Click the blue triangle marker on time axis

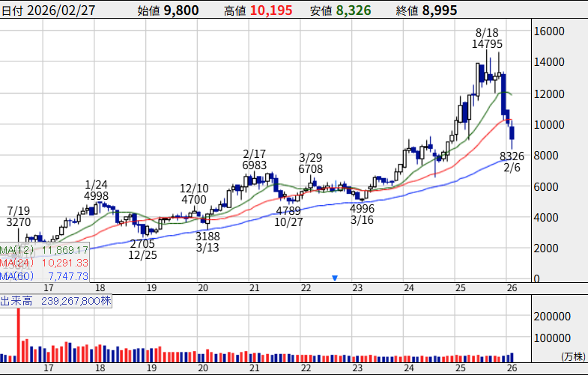[335, 278]
